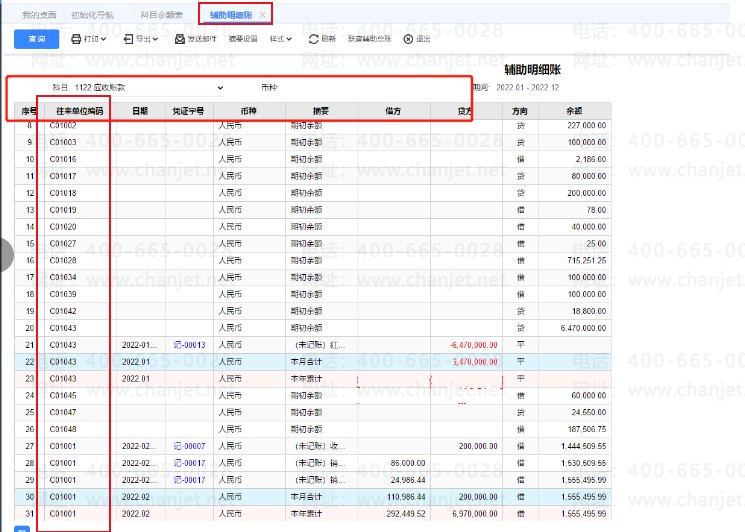Select cell C01045 in row 24
Viewport: 745px width, 532px height.
click(x=63, y=395)
